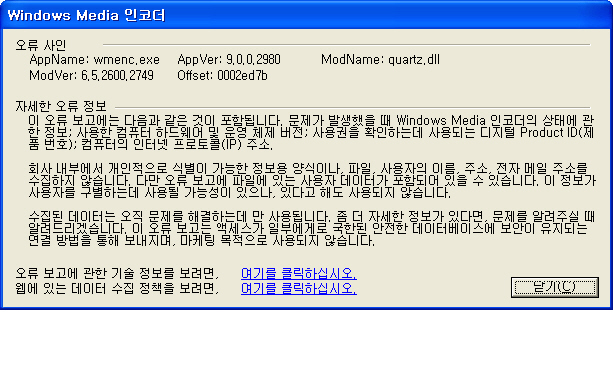Click the line ending 마케팅 목적으로 사용되지 않습니다
Viewport: 613px width, 384px height.
click(x=202, y=240)
